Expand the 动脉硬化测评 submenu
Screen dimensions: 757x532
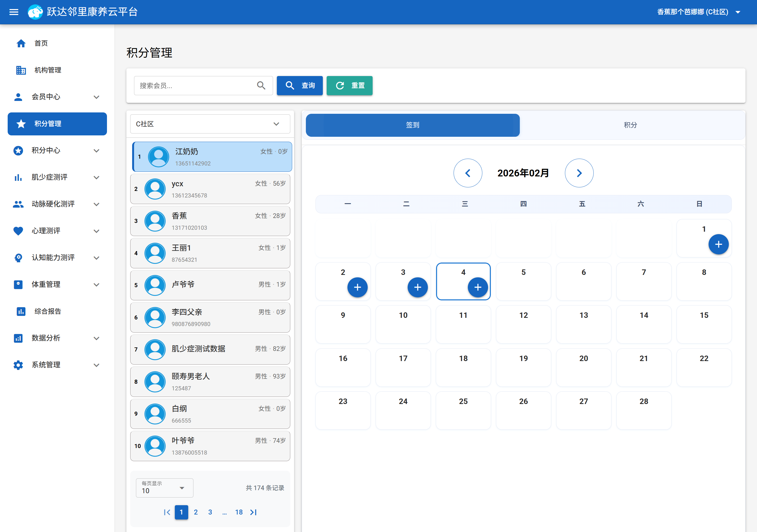tap(96, 204)
